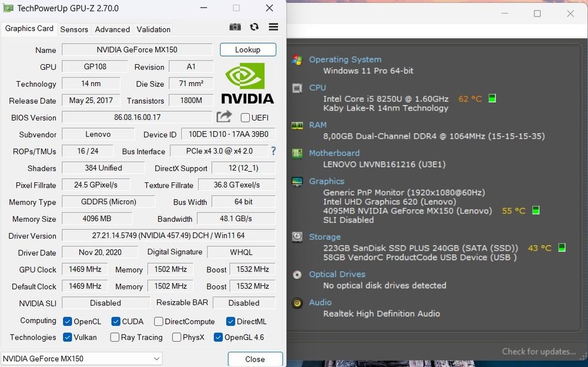Switch to the Graphics Card tab
This screenshot has width=588, height=367.
(x=29, y=28)
